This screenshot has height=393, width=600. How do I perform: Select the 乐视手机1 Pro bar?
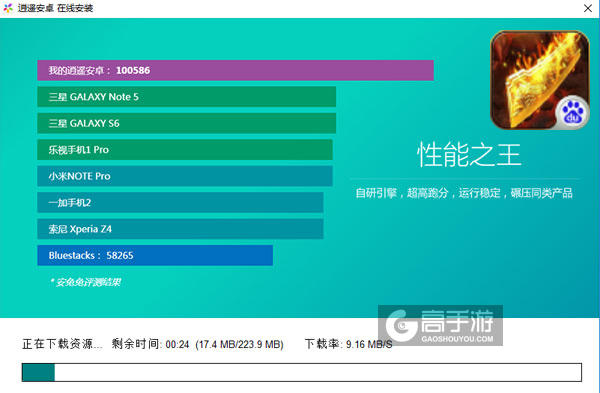185,150
